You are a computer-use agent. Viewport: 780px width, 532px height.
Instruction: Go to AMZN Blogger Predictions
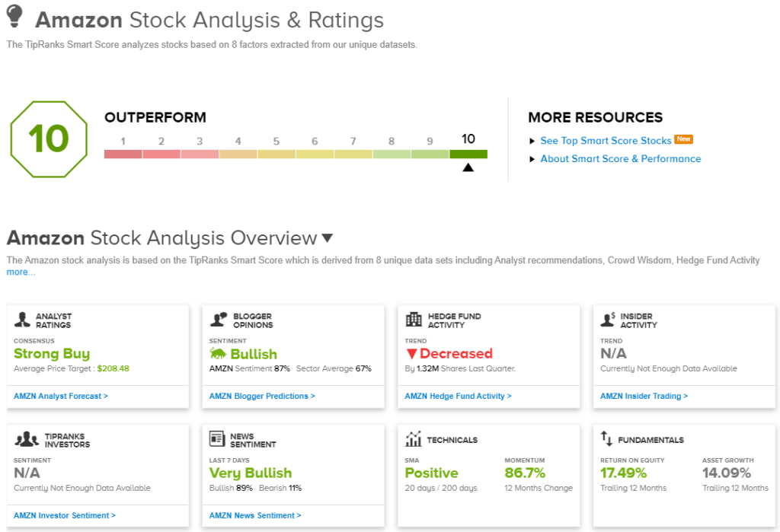click(262, 396)
